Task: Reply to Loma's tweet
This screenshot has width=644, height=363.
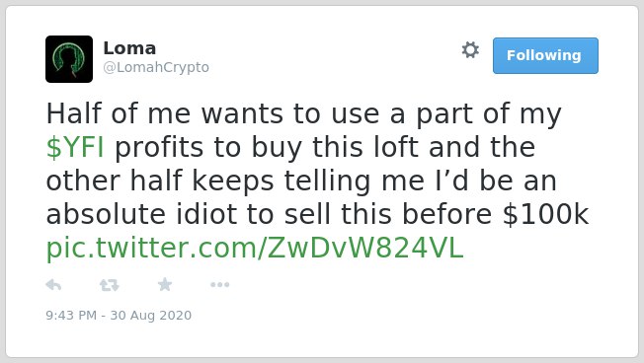Action: 53,285
